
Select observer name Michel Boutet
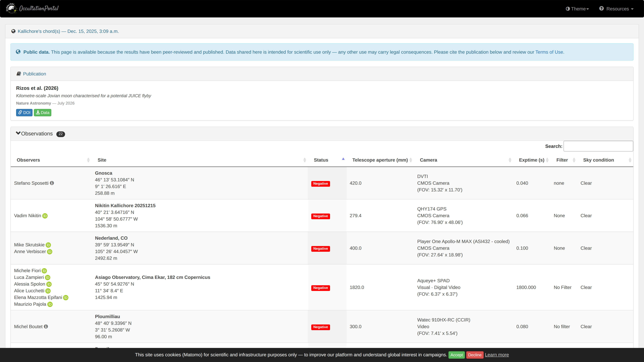point(28,326)
